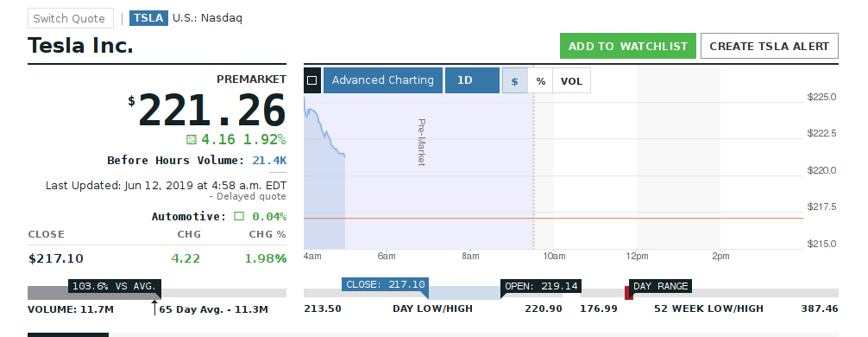Select the dollar price view toggle
This screenshot has height=337, width=868.
click(515, 81)
